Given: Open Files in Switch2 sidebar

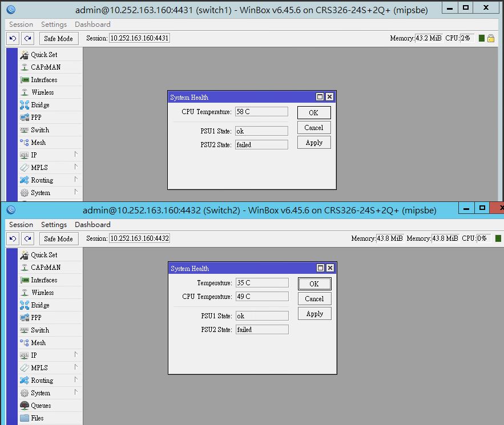Looking at the screenshot, I should click(50, 418).
